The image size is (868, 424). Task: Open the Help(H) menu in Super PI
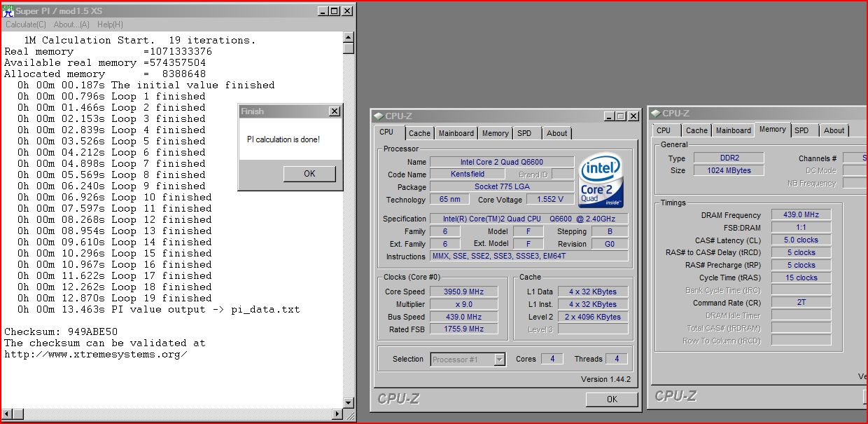coord(110,25)
